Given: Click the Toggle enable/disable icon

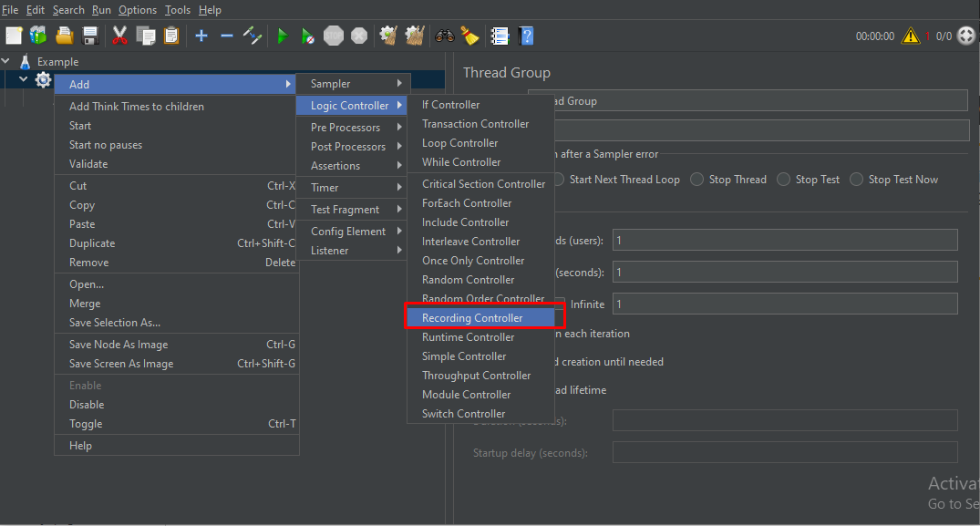Looking at the screenshot, I should pos(253,36).
